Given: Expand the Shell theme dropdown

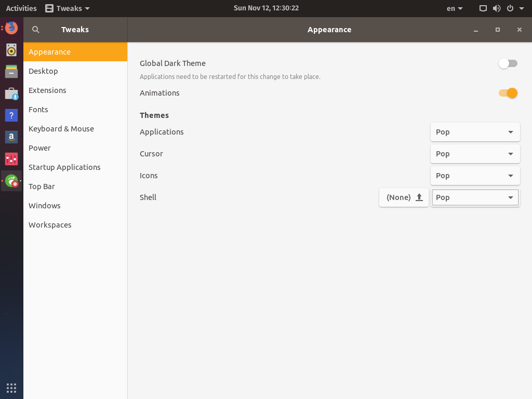Looking at the screenshot, I should coord(475,197).
